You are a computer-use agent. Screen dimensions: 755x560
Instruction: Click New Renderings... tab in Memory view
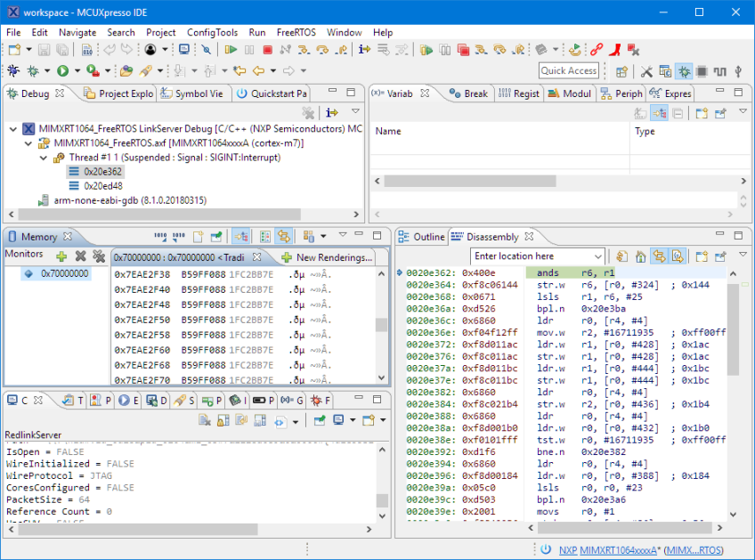[x=328, y=257]
